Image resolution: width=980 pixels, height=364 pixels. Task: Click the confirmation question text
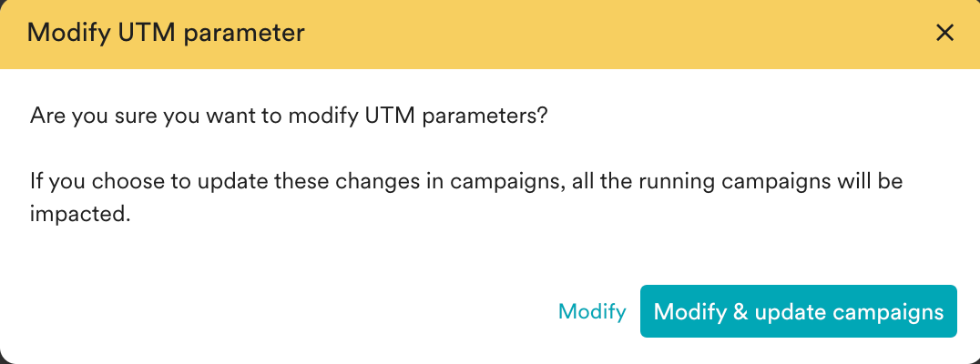pyautogui.click(x=289, y=116)
